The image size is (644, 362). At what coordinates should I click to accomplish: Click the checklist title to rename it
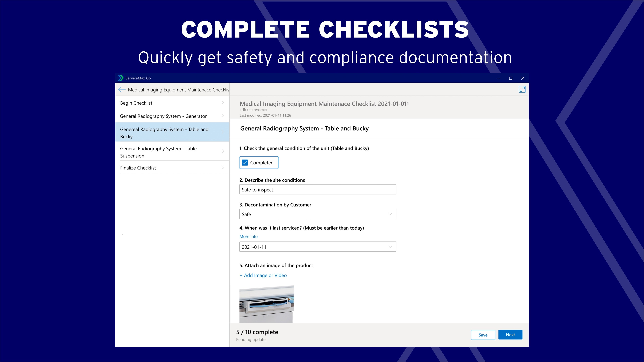(x=324, y=104)
